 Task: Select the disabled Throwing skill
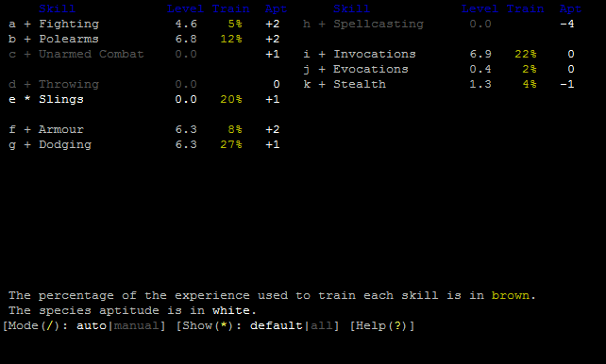point(144,84)
